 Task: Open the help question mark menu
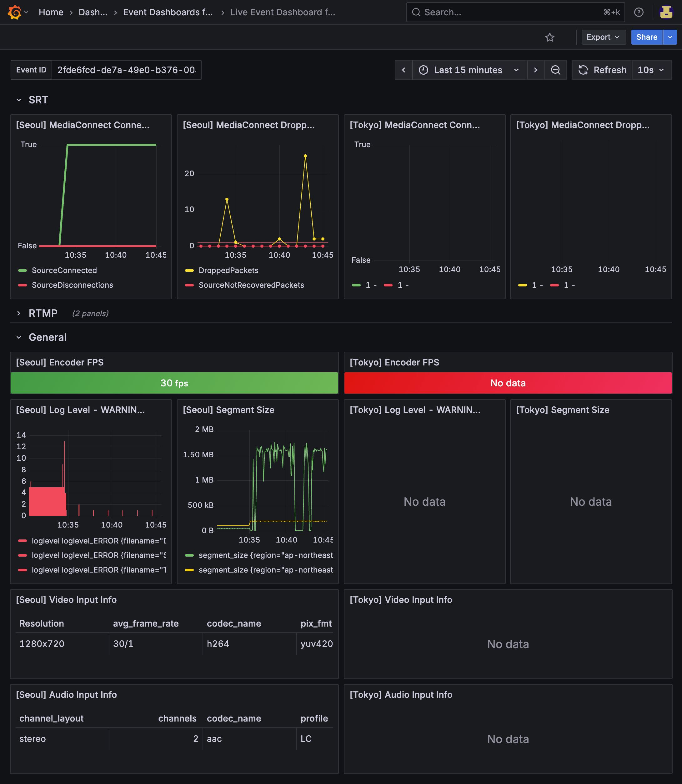click(x=639, y=12)
